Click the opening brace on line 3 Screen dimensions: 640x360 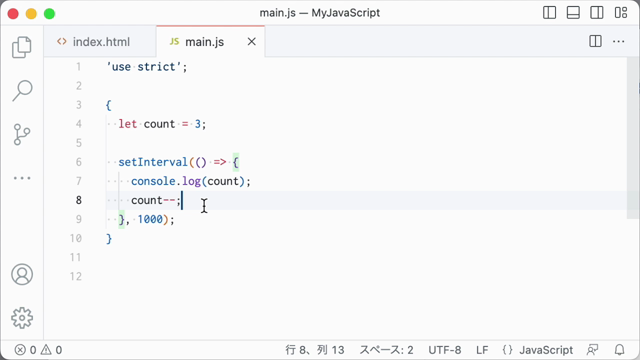tap(109, 105)
